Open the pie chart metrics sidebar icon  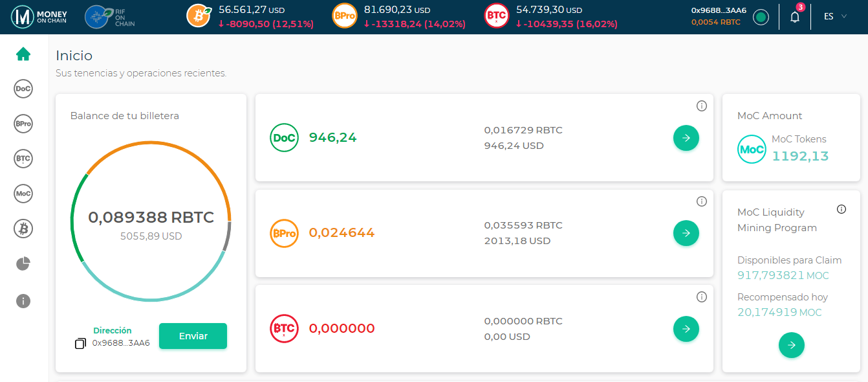[x=23, y=264]
